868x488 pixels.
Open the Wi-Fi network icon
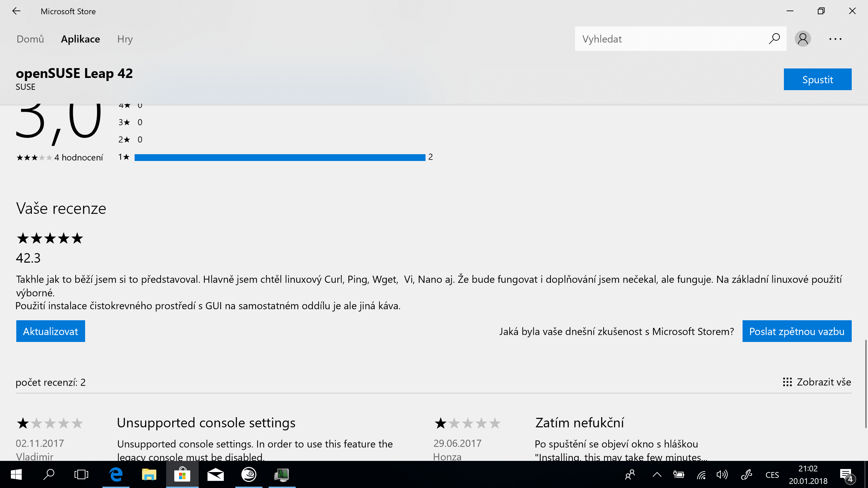tap(701, 475)
